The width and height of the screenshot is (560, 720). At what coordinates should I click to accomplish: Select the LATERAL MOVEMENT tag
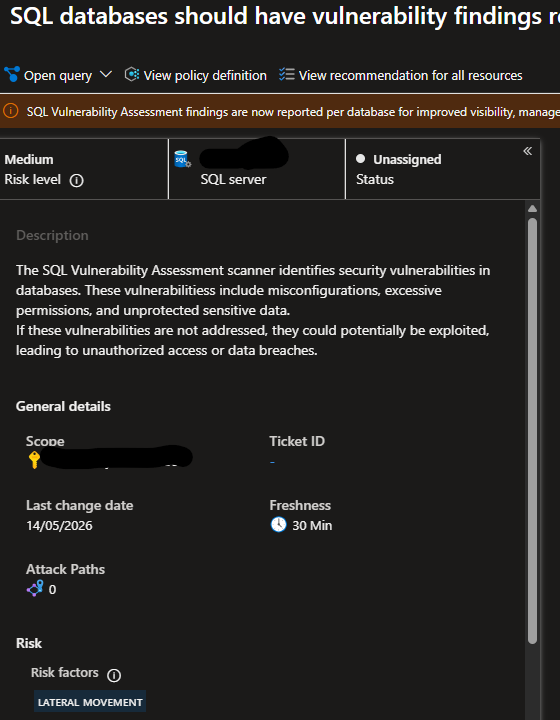90,702
